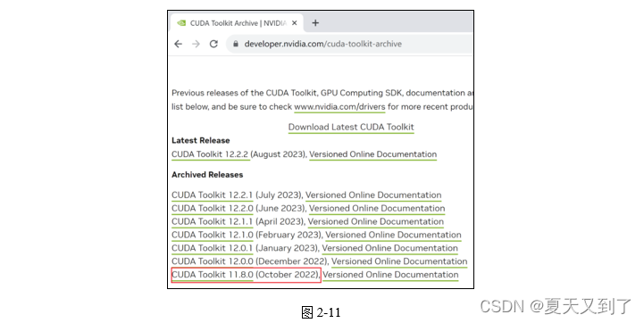Open the CUDA Toolkit 12.1.1 link
This screenshot has width=644, height=323.
coord(213,221)
